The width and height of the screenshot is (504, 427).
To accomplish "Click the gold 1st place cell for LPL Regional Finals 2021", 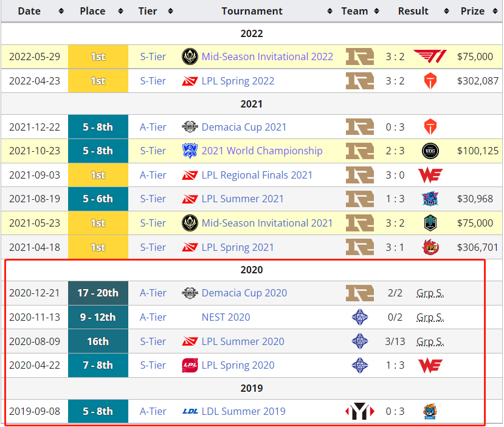I will (x=98, y=175).
